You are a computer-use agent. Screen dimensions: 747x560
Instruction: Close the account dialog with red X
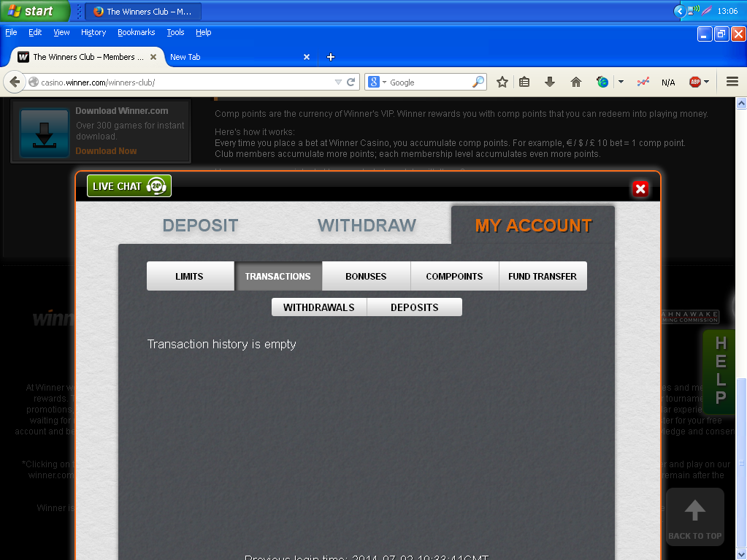(640, 189)
